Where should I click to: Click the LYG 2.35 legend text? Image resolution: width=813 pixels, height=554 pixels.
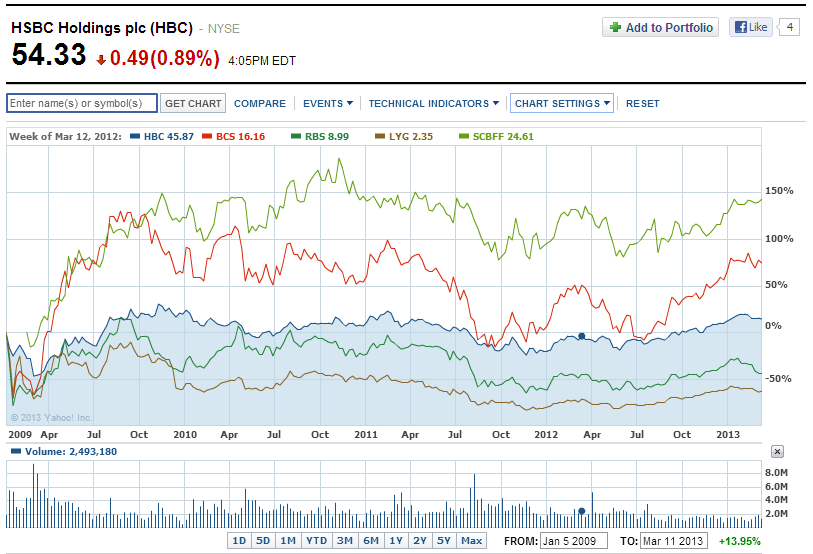click(411, 136)
